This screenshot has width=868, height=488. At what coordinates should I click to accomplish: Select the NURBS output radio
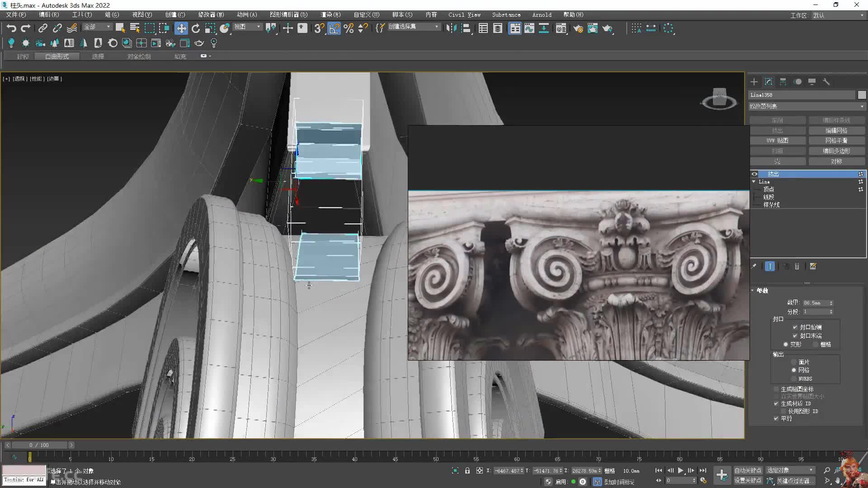pyautogui.click(x=794, y=379)
